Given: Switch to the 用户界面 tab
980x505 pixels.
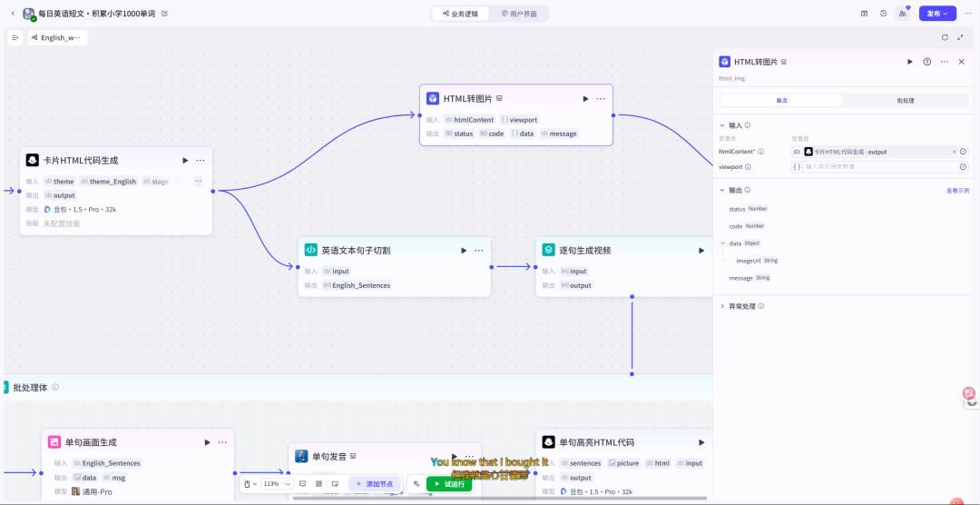Looking at the screenshot, I should coord(519,13).
